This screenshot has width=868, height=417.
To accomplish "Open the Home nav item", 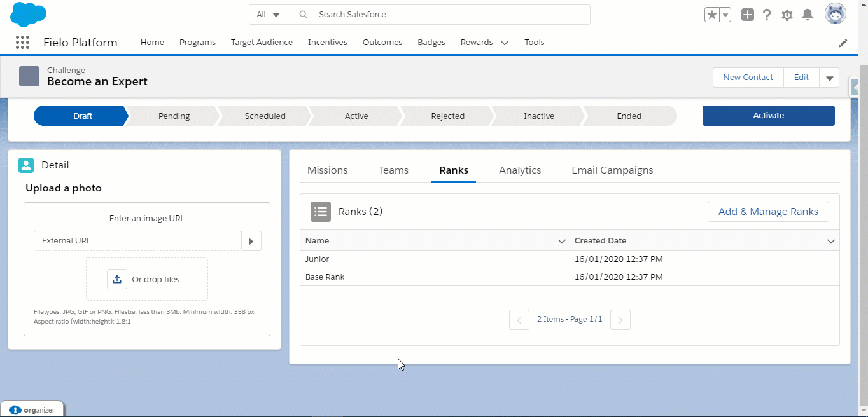I will click(152, 43).
